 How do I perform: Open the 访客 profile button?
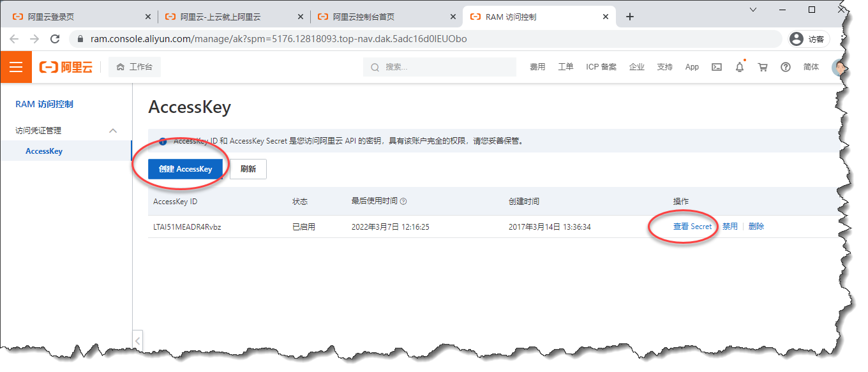[x=808, y=39]
